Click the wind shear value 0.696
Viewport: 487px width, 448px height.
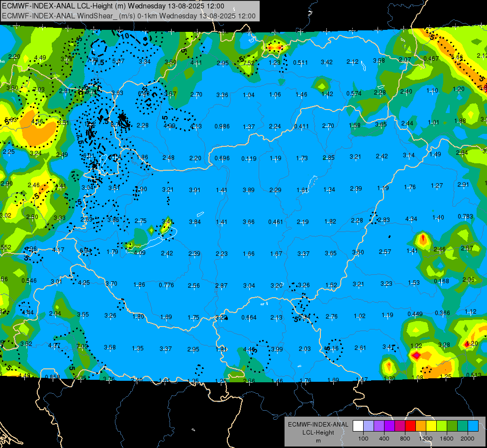click(222, 158)
